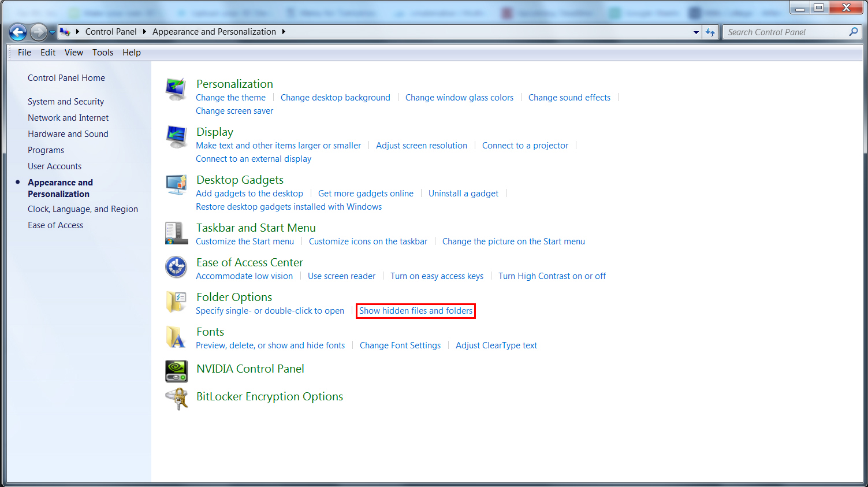
Task: Select Appearance and Personalization breadcrumb segment
Action: coord(214,32)
